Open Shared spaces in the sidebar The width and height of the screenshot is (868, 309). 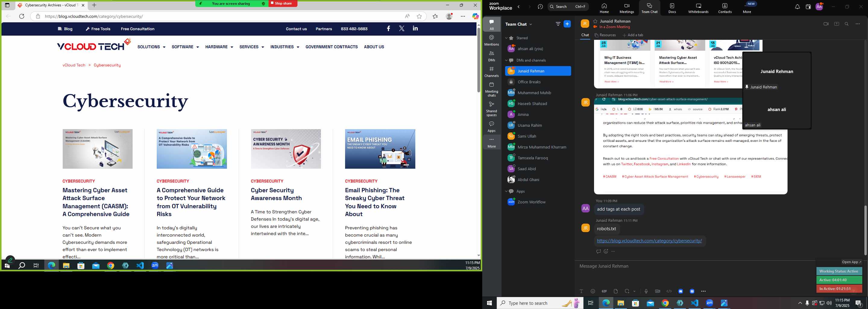[x=492, y=109]
